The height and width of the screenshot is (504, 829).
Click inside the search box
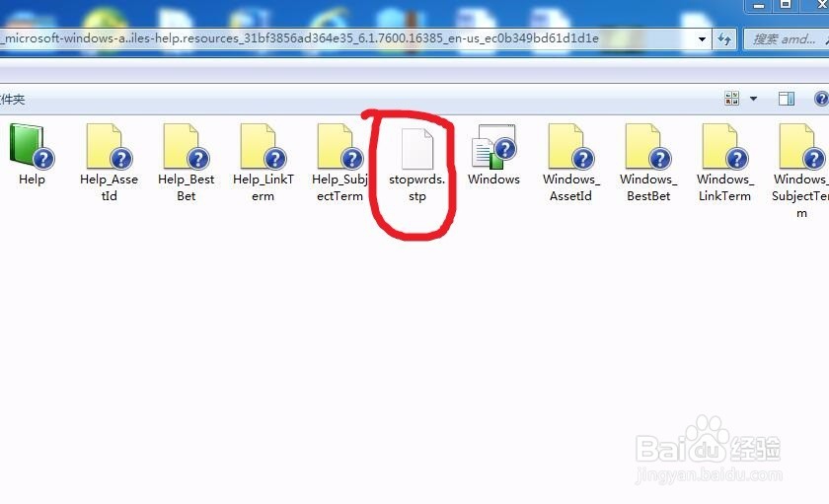[x=787, y=39]
